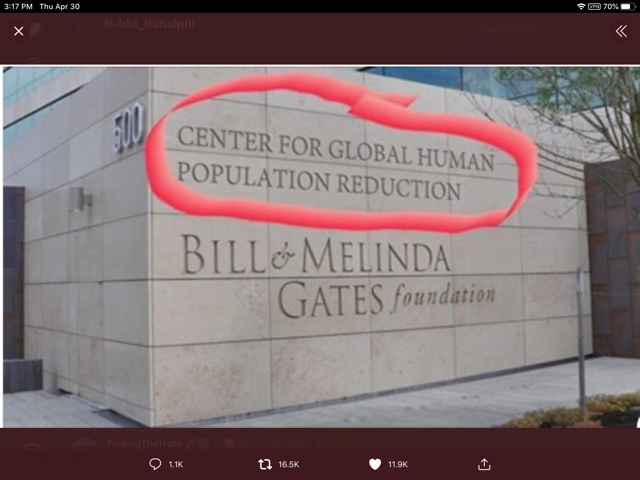The height and width of the screenshot is (480, 640).
Task: Toggle the heart like icon
Action: (x=375, y=464)
